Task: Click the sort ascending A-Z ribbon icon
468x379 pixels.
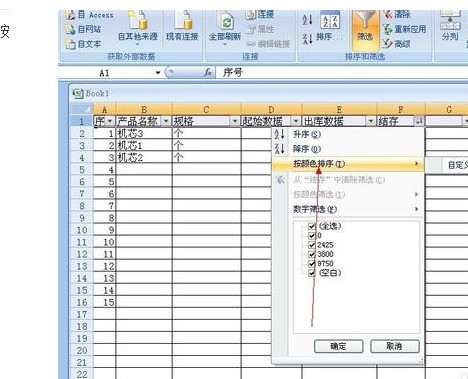Action: click(308, 20)
